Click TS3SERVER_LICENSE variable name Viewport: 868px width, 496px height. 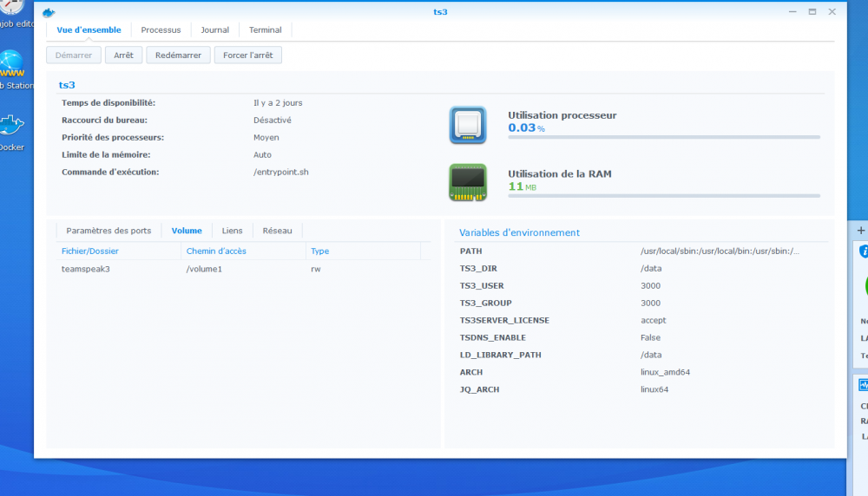[x=504, y=320]
